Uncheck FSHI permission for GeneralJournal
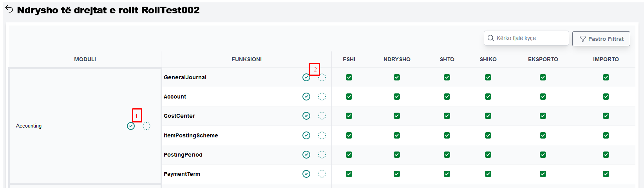Screen dimensions: 644x188 tap(349, 77)
